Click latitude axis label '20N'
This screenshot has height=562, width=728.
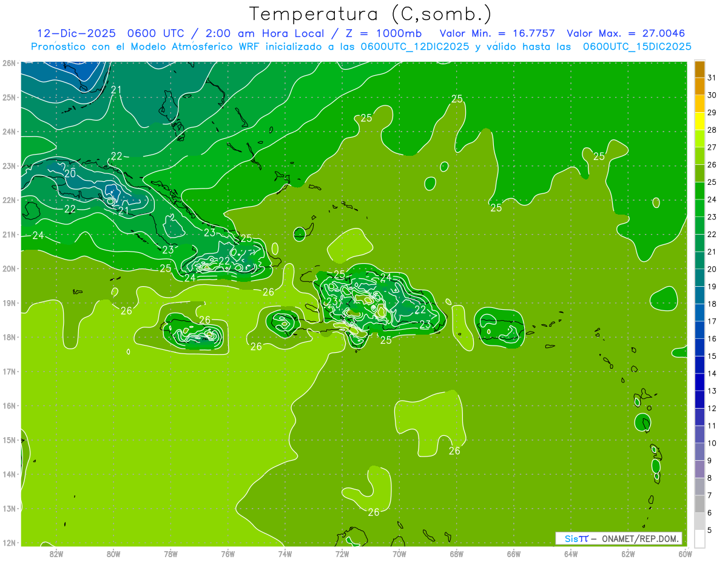[9, 269]
